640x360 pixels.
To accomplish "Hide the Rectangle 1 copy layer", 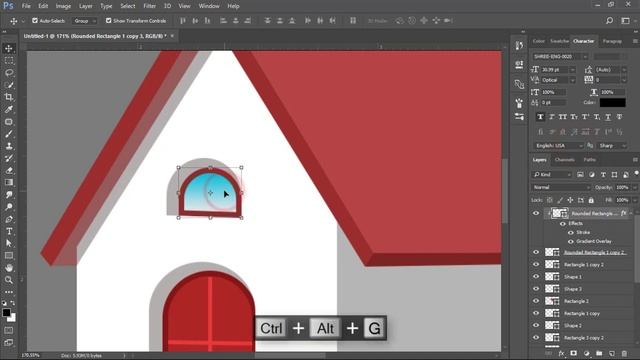I will click(536, 313).
